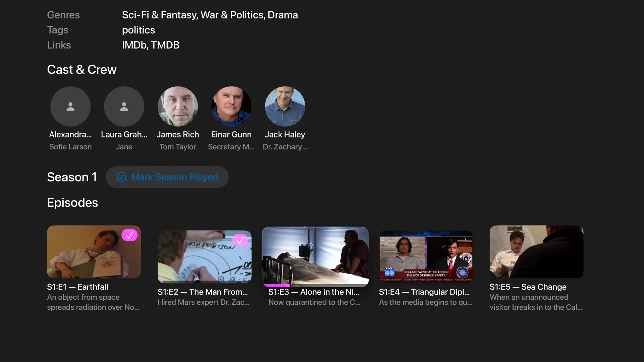Screen dimensions: 644x362
Task: Select the 'S1:E1 — Earthfall' title
Action: coord(77,287)
